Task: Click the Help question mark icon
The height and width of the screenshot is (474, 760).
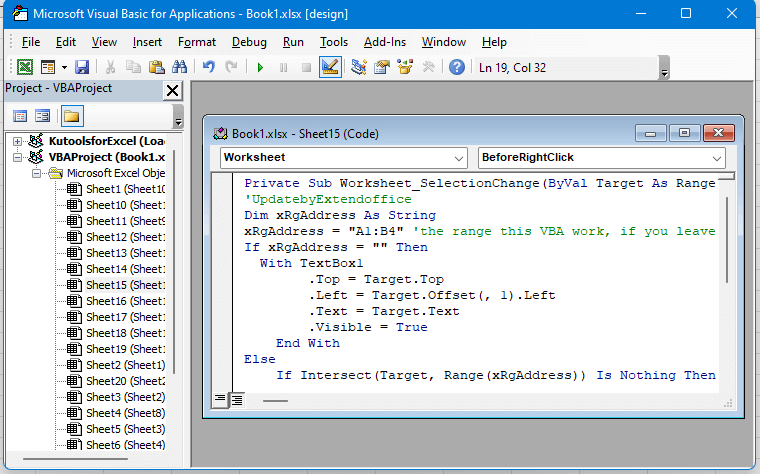Action: (x=457, y=67)
